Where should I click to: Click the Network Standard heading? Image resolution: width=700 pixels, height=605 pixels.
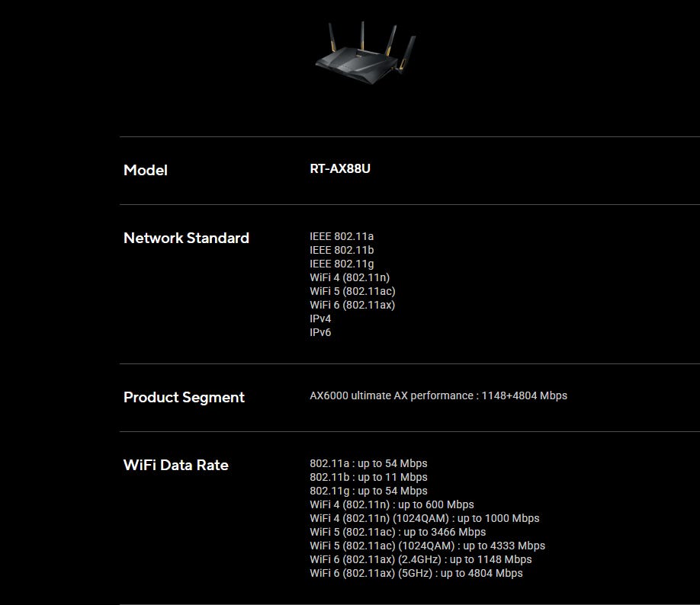(186, 238)
